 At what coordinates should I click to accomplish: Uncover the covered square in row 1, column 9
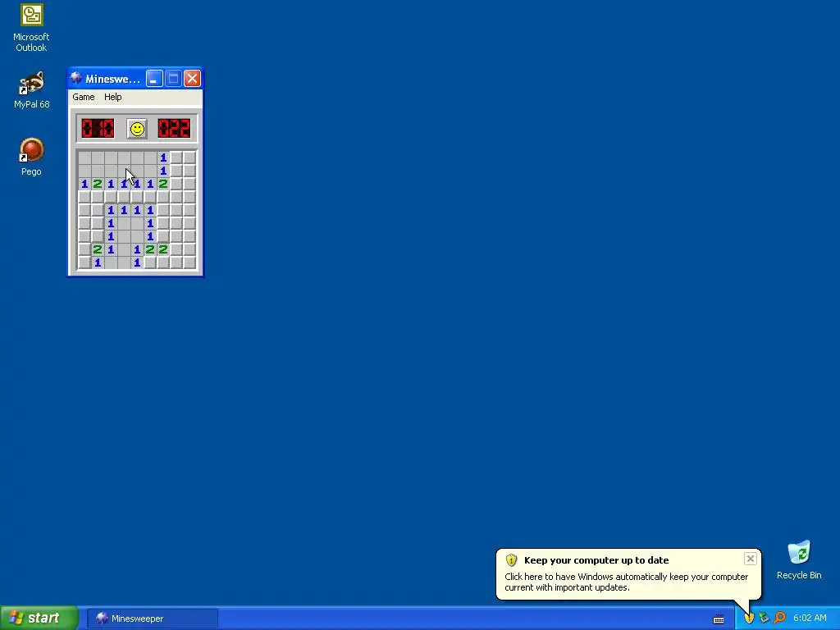[x=189, y=157]
